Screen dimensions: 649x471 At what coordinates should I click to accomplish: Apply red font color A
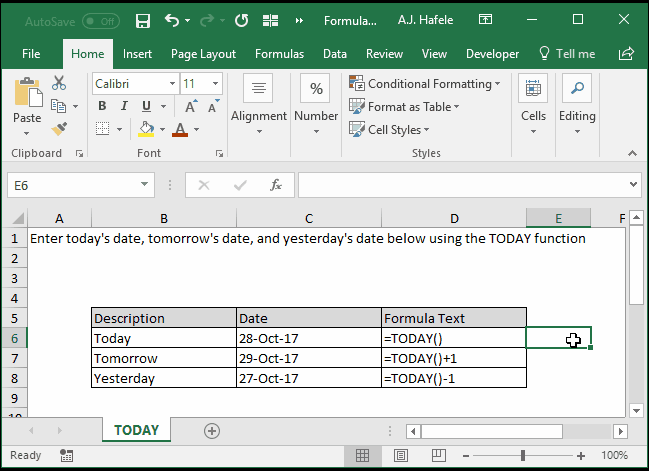180,129
